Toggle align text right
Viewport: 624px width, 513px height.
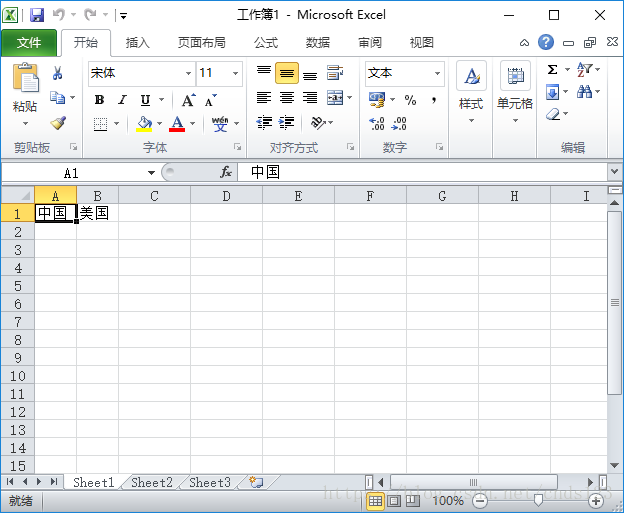[x=310, y=98]
